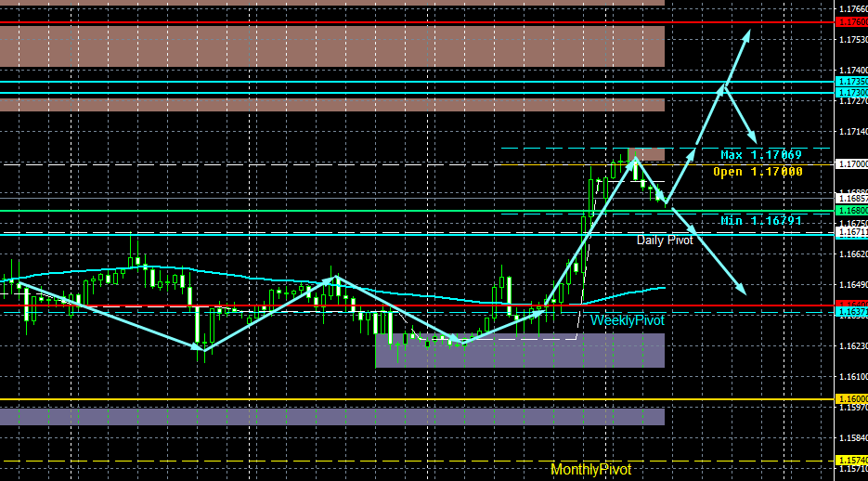Click the red 1.17600 price tag
This screenshot has width=868, height=481.
point(851,22)
